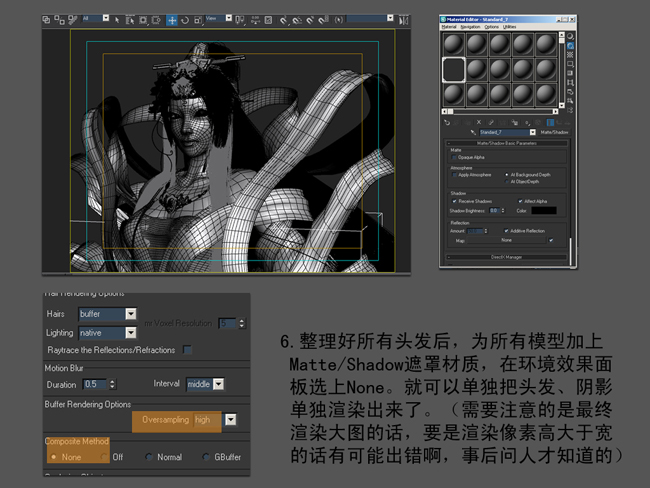Open the named selection sets dropdown
Image resolution: width=650 pixels, height=488 pixels.
(390, 18)
